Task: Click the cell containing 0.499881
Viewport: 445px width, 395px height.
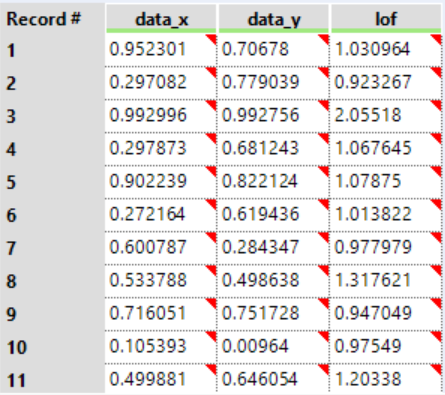Action: (x=161, y=379)
